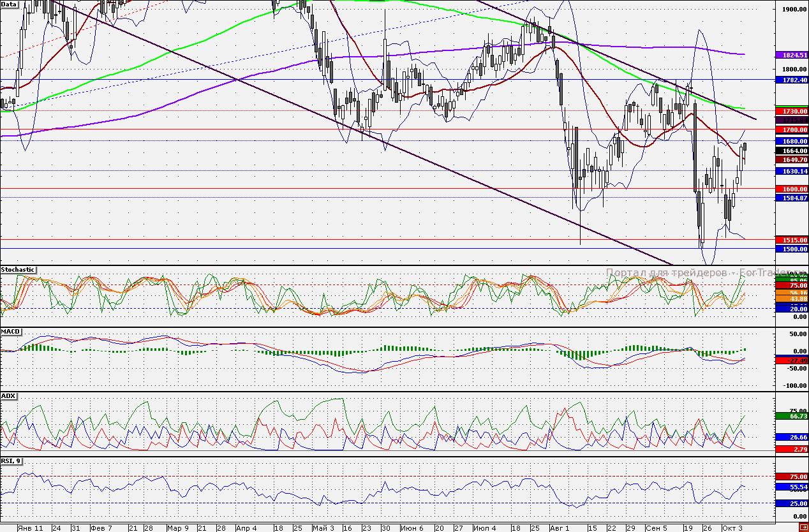The image size is (809, 532).
Task: Click the blue 1630.14 price label
Action: [x=791, y=171]
